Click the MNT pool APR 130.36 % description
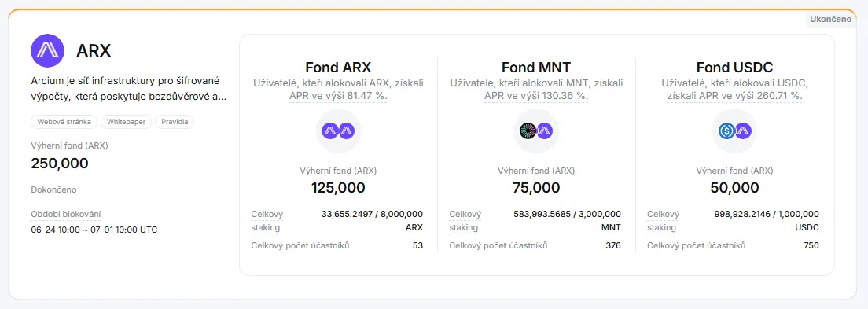The image size is (868, 309). [536, 89]
